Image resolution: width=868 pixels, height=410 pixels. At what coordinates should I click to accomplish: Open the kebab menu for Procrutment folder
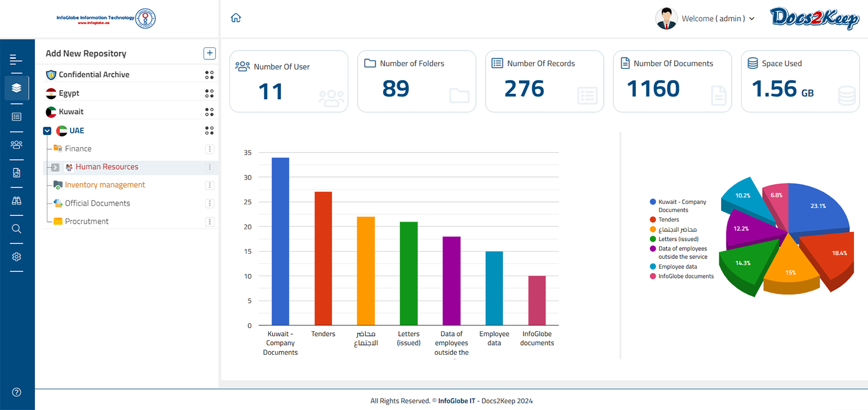(x=210, y=222)
